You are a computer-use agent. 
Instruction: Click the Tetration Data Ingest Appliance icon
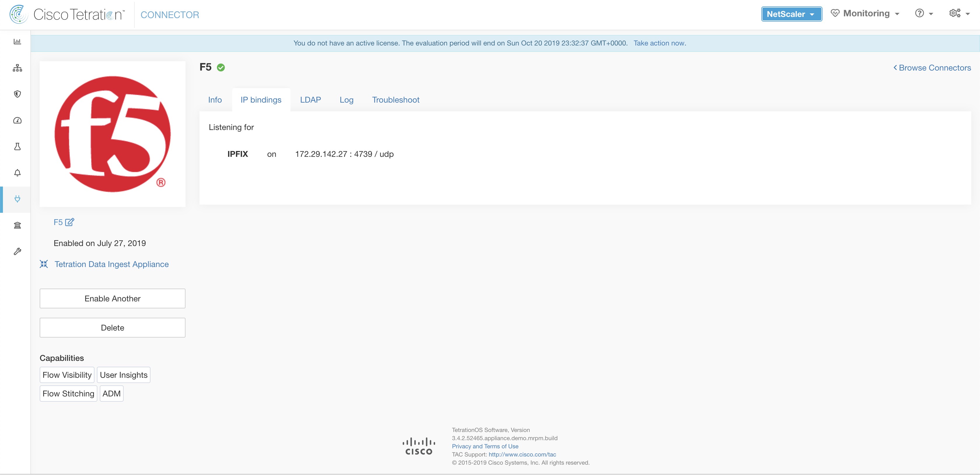44,264
